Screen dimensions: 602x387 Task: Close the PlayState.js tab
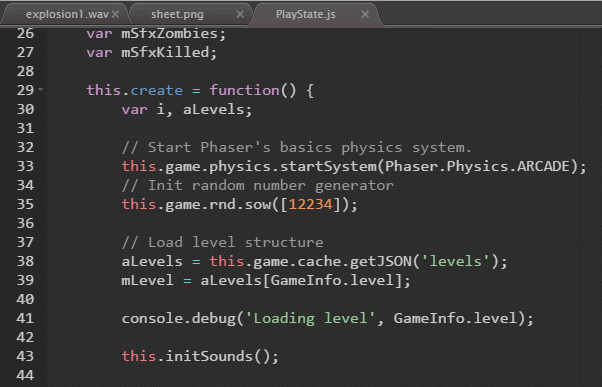click(x=365, y=15)
